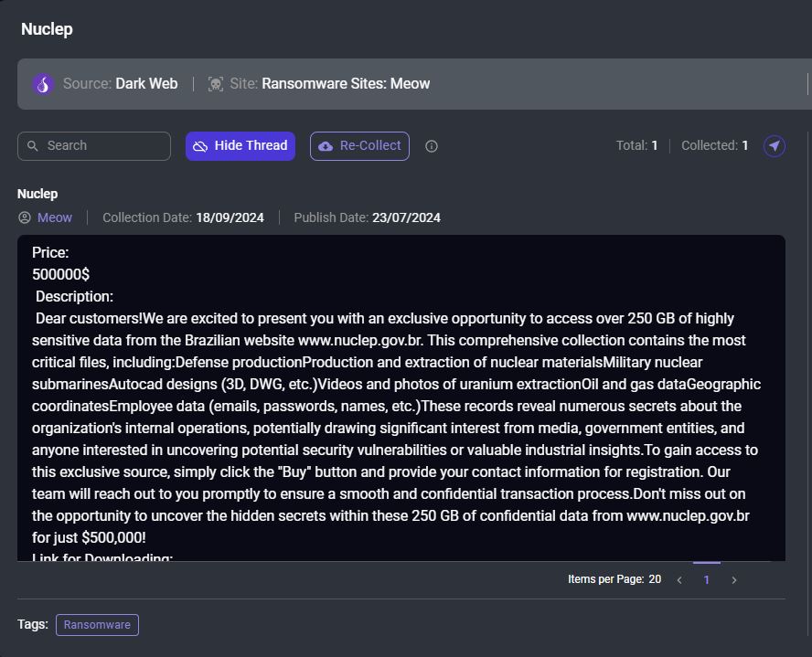
Task: Click the user avatar icon beside Meow
Action: (25, 217)
